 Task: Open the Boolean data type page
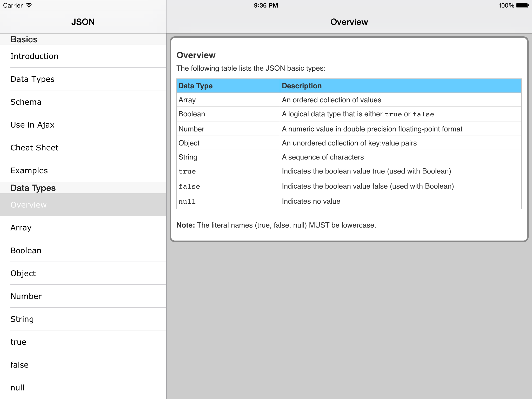[x=26, y=251]
